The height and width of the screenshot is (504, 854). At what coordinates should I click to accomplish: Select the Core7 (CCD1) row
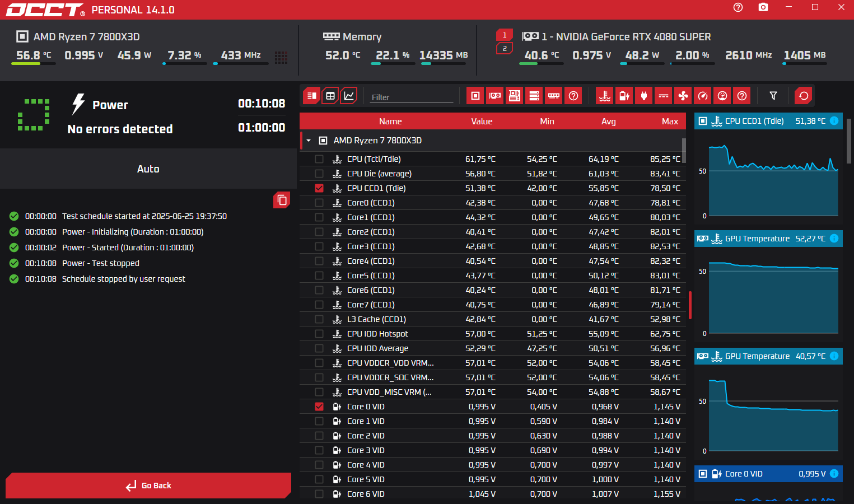click(x=493, y=305)
